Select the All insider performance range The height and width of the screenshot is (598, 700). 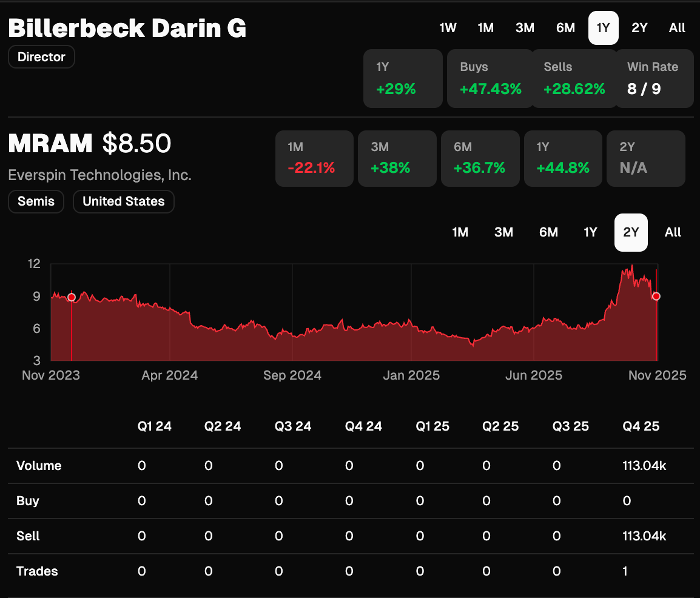[x=677, y=28]
